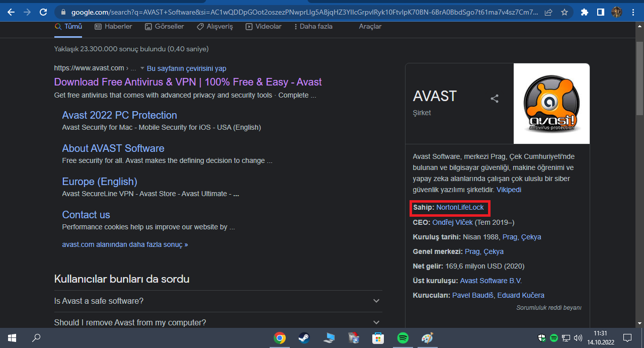Click 'Net gelir: 169,6 milyon USD' text
This screenshot has width=644, height=348.
click(x=468, y=266)
